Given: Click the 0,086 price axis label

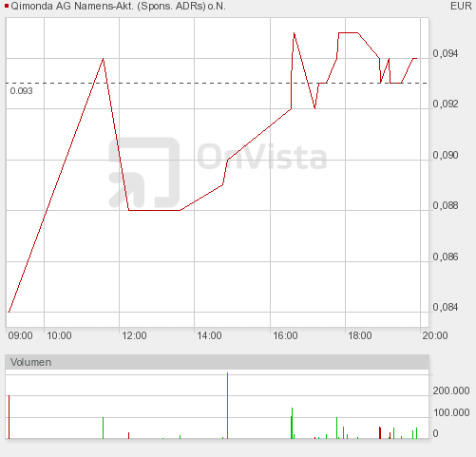Looking at the screenshot, I should click(x=446, y=257).
